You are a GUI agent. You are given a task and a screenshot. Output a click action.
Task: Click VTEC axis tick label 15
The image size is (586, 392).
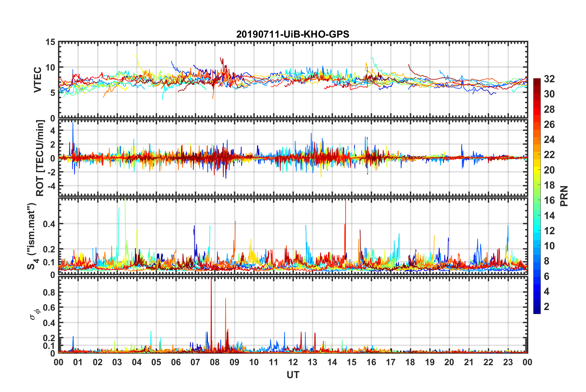pos(50,42)
